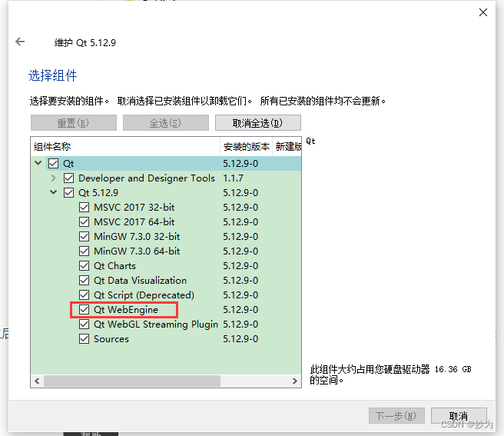Select the Qt Charts row label
The image size is (504, 436).
(x=114, y=266)
